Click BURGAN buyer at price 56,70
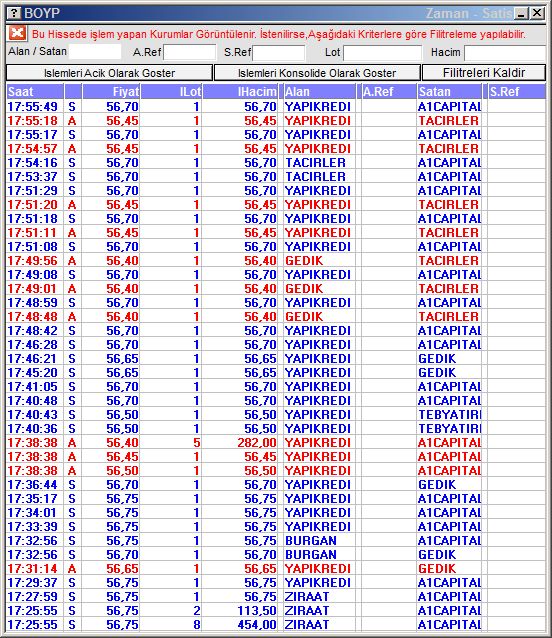The width and height of the screenshot is (552, 638). tap(311, 555)
